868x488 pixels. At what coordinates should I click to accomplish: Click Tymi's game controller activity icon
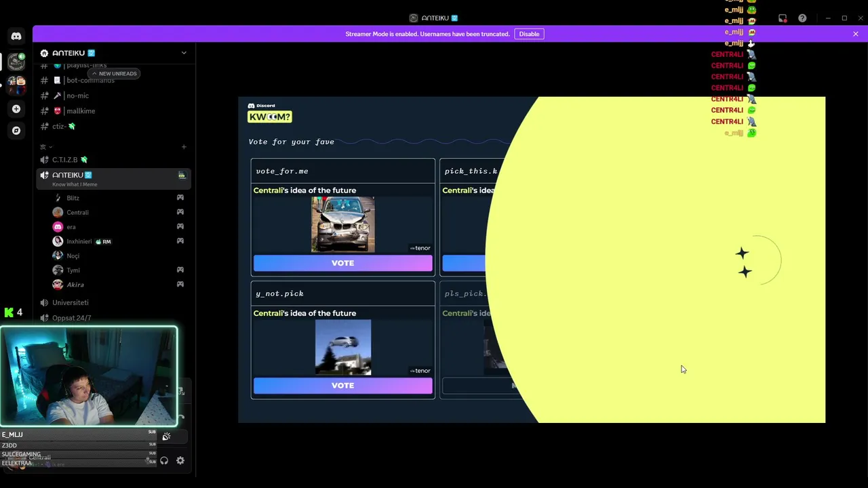(180, 270)
